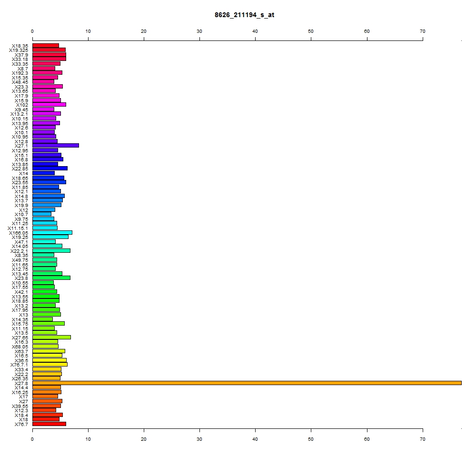This screenshot has width=476, height=476.
Task: Click the chart title 8626_211194_s_at
Action: (x=244, y=15)
